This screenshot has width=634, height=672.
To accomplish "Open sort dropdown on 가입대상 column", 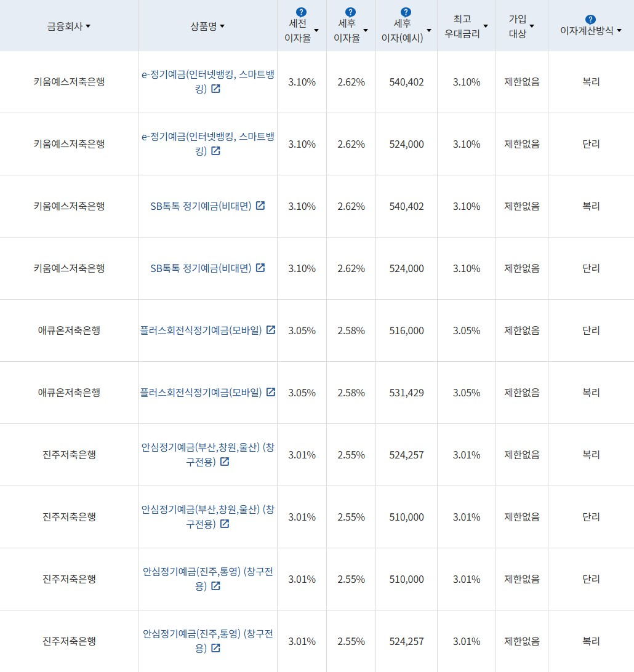I will tap(532, 25).
